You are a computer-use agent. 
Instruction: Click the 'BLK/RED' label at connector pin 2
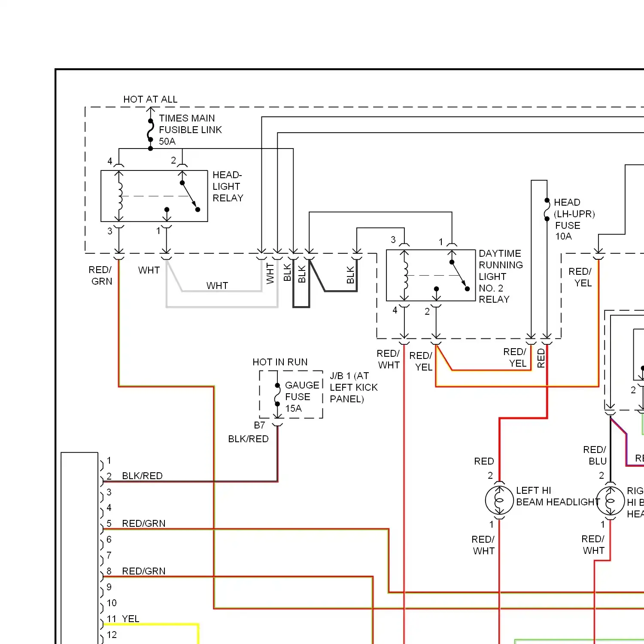click(142, 476)
